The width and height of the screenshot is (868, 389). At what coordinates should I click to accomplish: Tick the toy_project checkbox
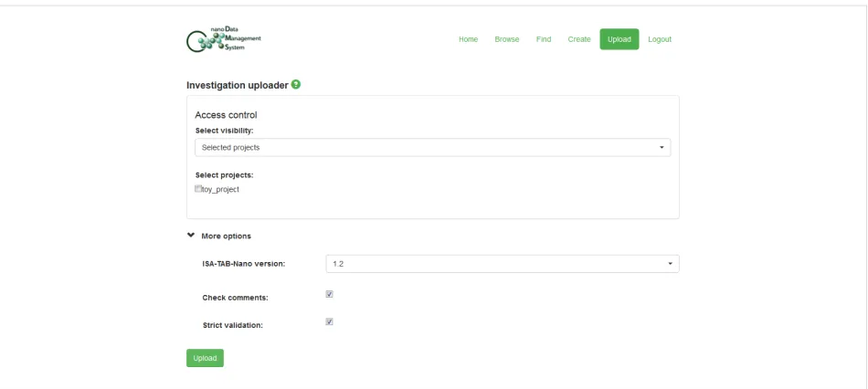(x=198, y=189)
